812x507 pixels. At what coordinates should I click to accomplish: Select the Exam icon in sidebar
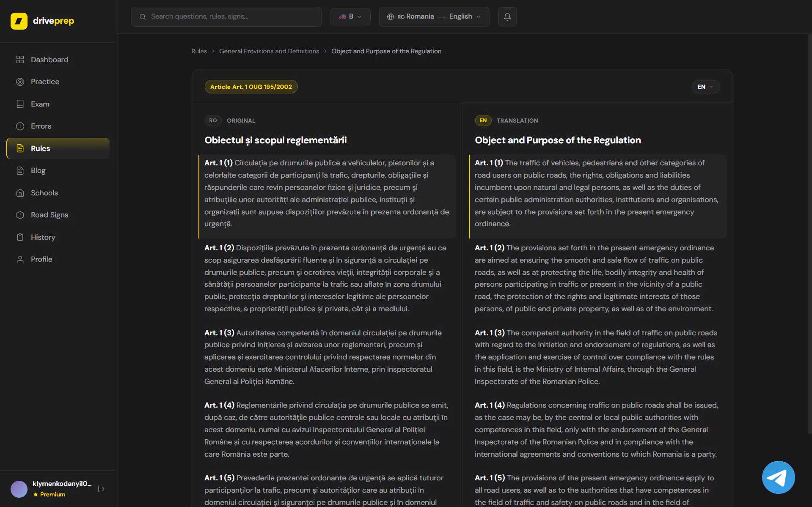pyautogui.click(x=20, y=104)
